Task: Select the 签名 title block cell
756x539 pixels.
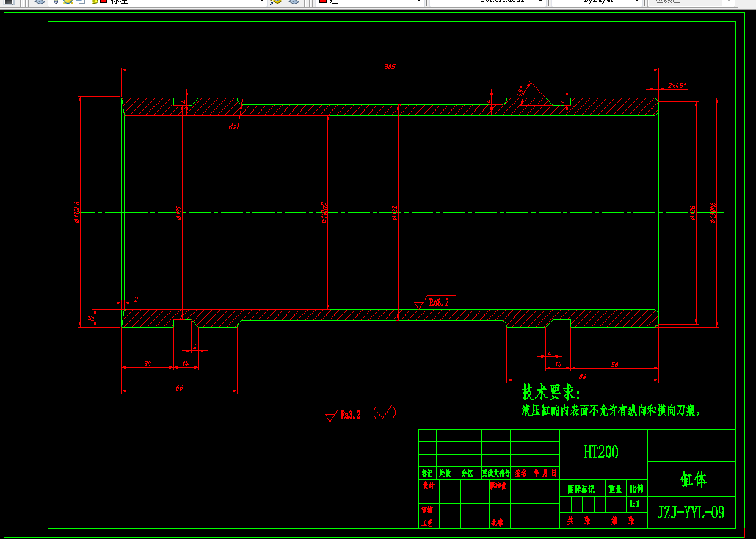Action: tap(520, 474)
